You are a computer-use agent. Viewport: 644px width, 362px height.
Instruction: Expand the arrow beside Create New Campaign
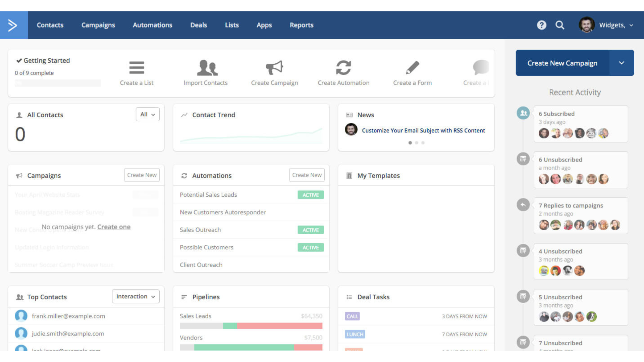click(622, 63)
